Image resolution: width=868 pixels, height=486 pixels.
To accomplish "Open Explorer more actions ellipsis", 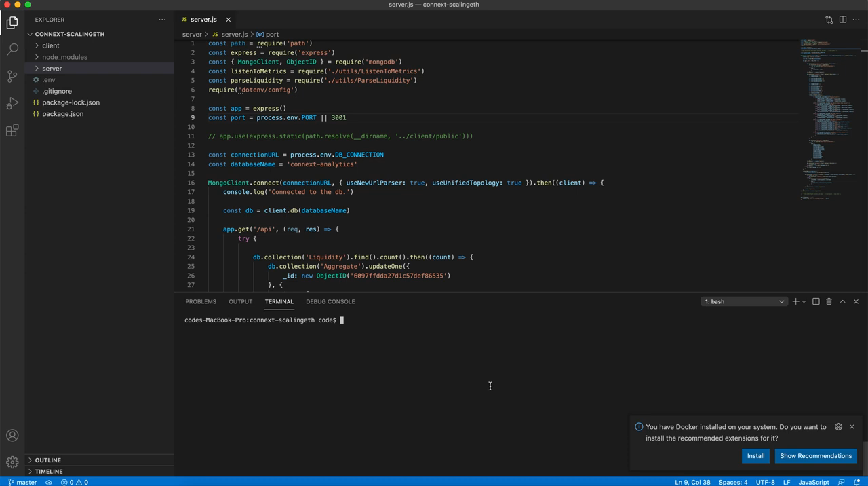I will coord(162,20).
